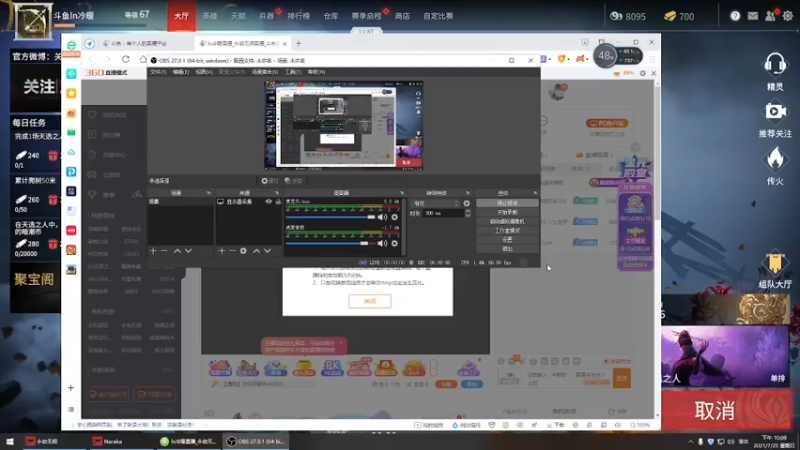Reload page in 360 browser
The image size is (800, 450).
pos(126,60)
